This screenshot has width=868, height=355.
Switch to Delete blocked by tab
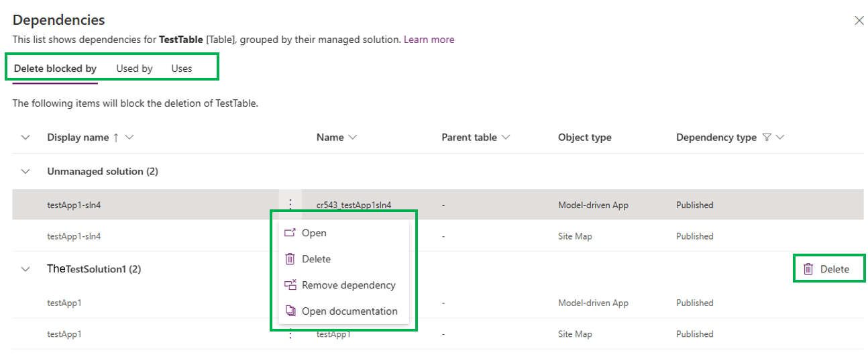[x=55, y=68]
